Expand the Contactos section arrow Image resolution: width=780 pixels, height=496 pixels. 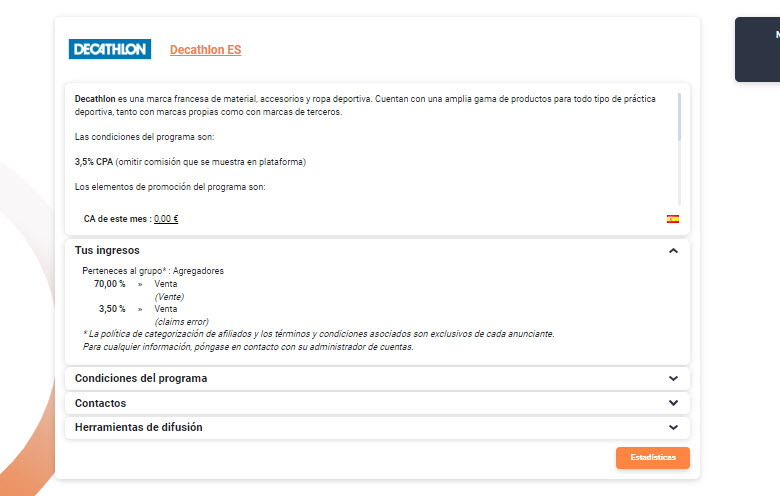coord(673,403)
